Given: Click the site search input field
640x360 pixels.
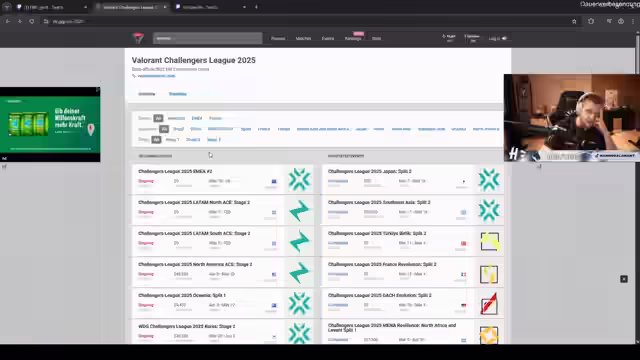Looking at the screenshot, I should (208, 38).
